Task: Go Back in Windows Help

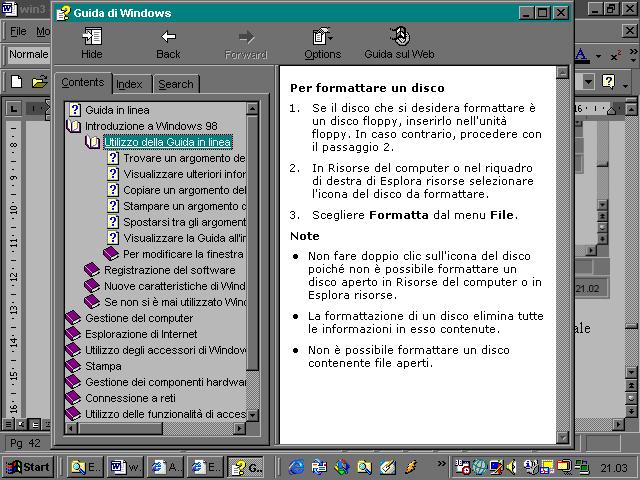Action: point(168,44)
